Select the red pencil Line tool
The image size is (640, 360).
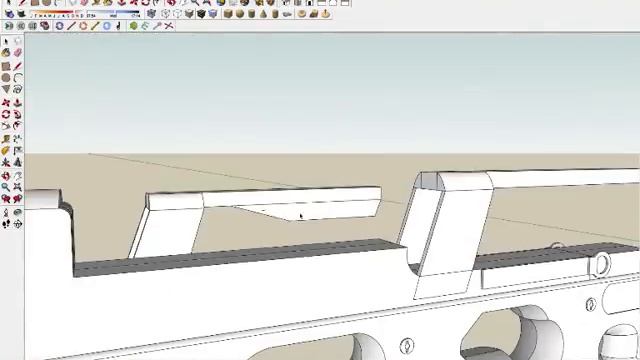[18, 66]
